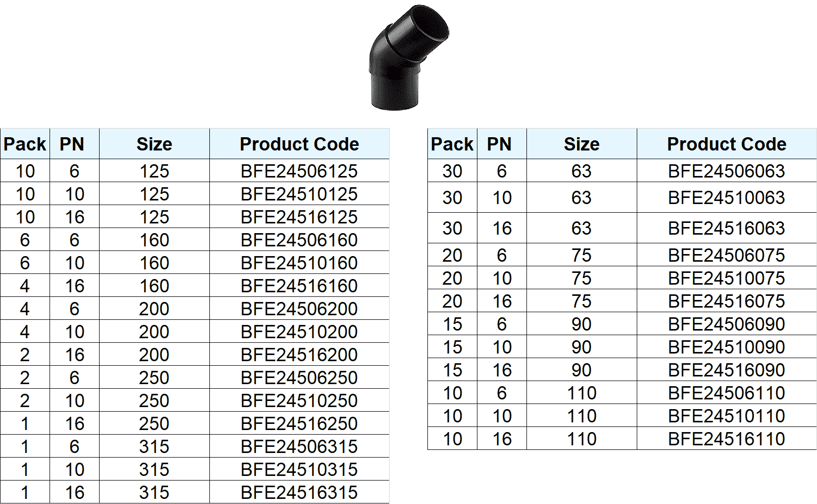Click the BFE24516063 code cell

[x=726, y=228]
